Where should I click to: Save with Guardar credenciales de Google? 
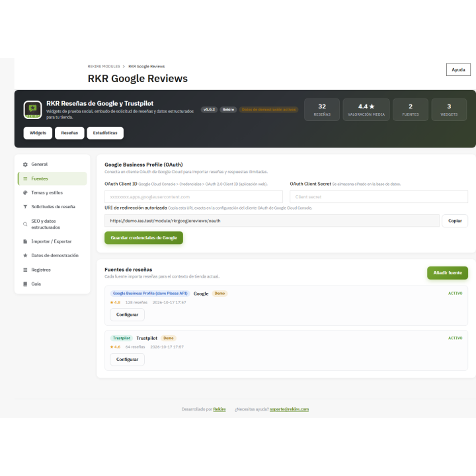[x=143, y=238]
